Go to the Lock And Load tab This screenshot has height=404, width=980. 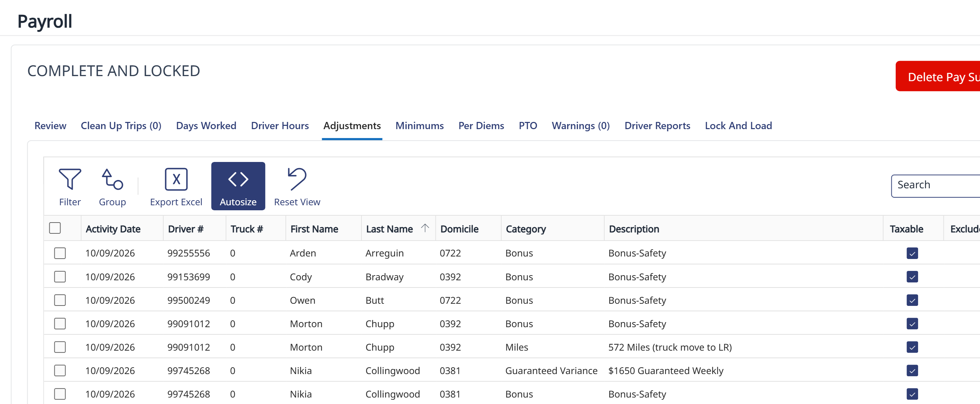pyautogui.click(x=739, y=126)
